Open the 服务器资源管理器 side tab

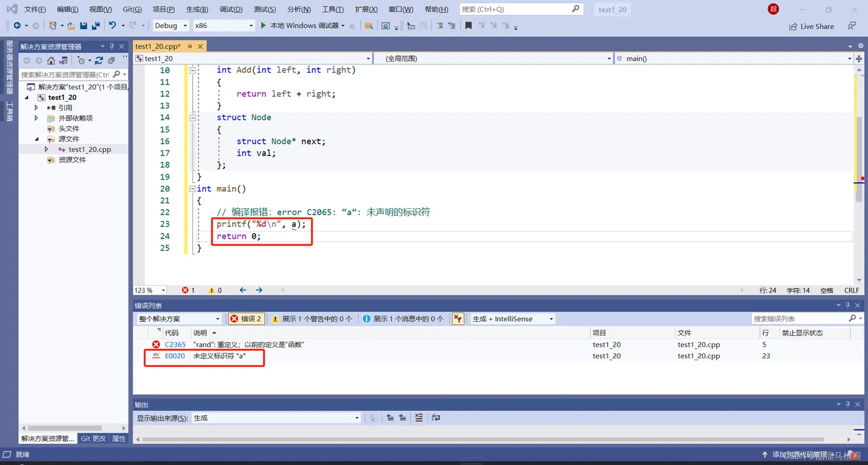(9, 68)
